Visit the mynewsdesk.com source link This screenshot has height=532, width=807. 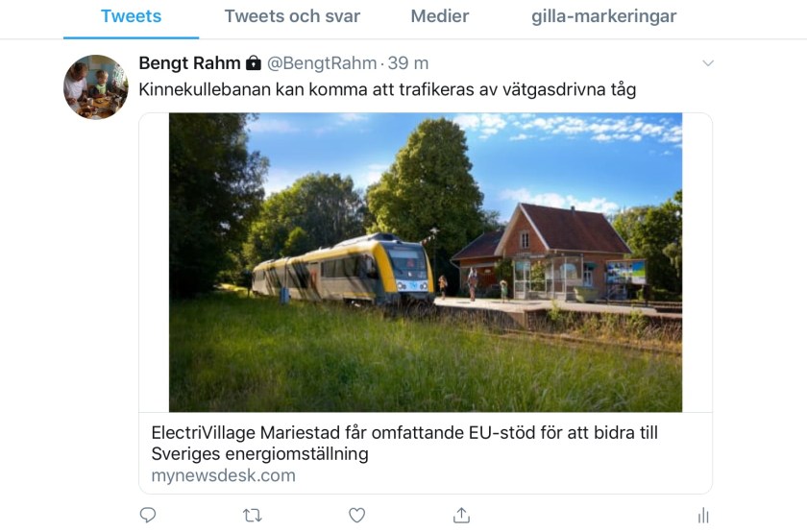[x=223, y=475]
